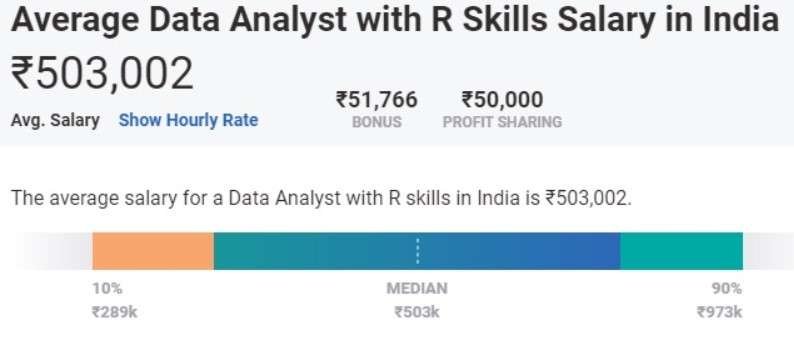Image resolution: width=794 pixels, height=364 pixels.
Task: Select the orange 10% segment of salary bar
Action: click(x=153, y=251)
